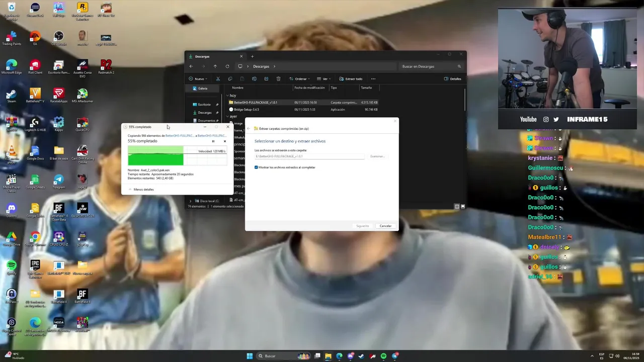Expand Disco local (C:) tree node
The width and height of the screenshot is (644, 362).
[x=190, y=201]
